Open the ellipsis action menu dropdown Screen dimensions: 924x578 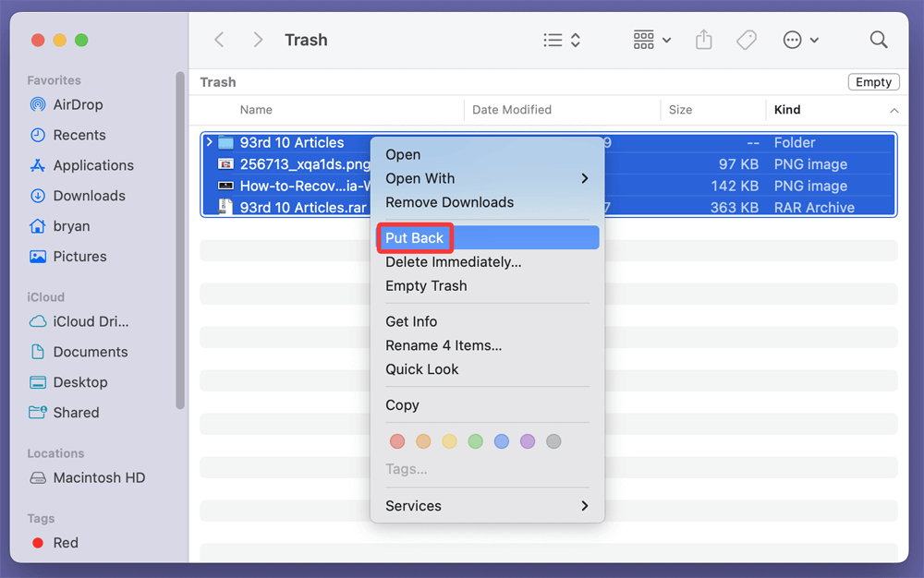coord(800,40)
